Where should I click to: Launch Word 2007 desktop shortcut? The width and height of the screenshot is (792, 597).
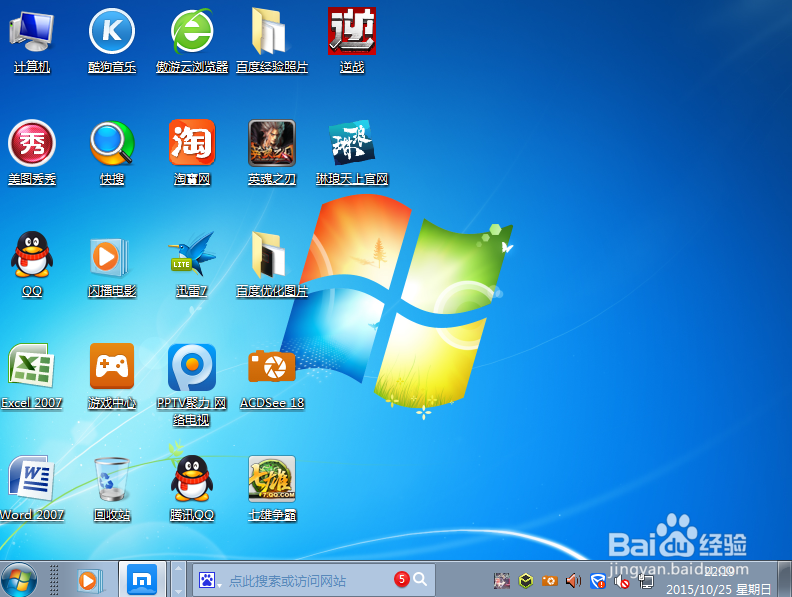point(31,479)
